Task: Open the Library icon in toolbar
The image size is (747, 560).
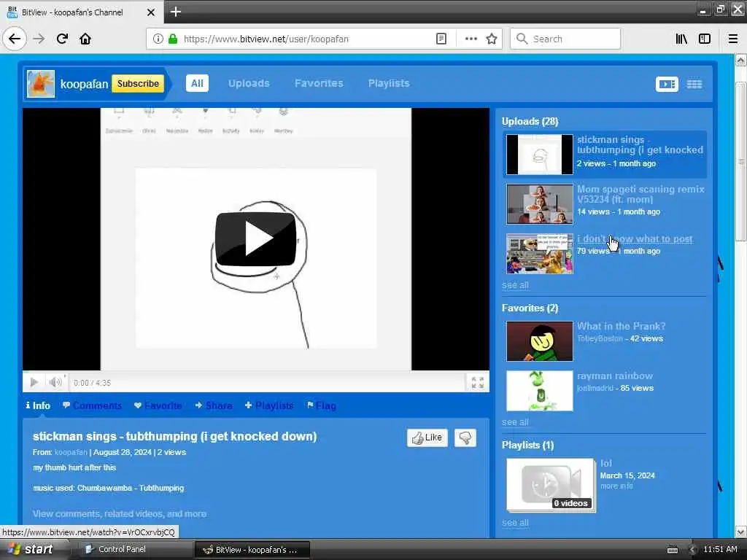Action: pos(681,39)
